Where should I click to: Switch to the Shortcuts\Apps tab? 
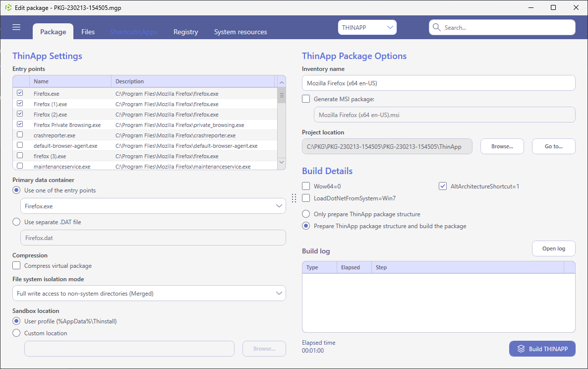point(133,32)
